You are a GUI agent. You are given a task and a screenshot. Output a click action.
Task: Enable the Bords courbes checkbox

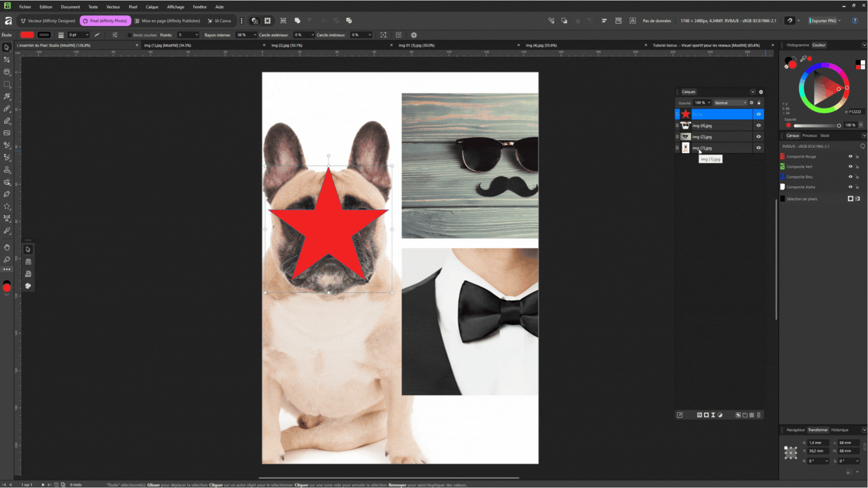pos(129,35)
